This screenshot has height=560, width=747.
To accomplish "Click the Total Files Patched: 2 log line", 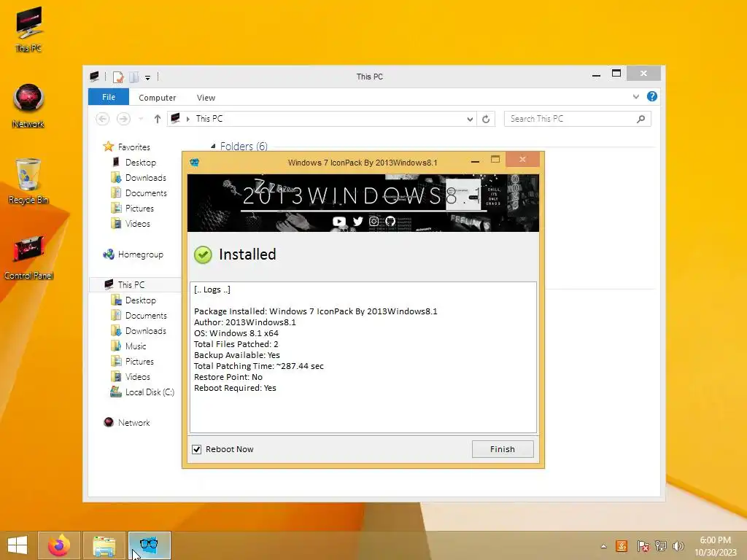I will pos(236,344).
